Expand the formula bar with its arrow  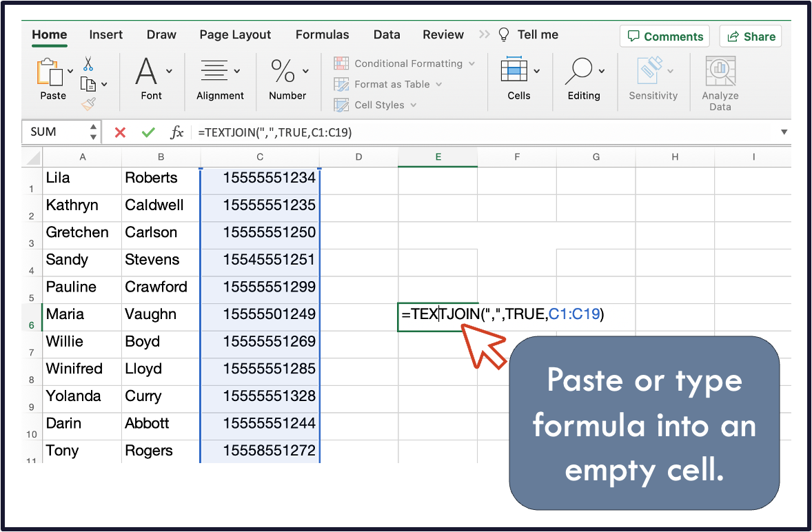[x=784, y=132]
